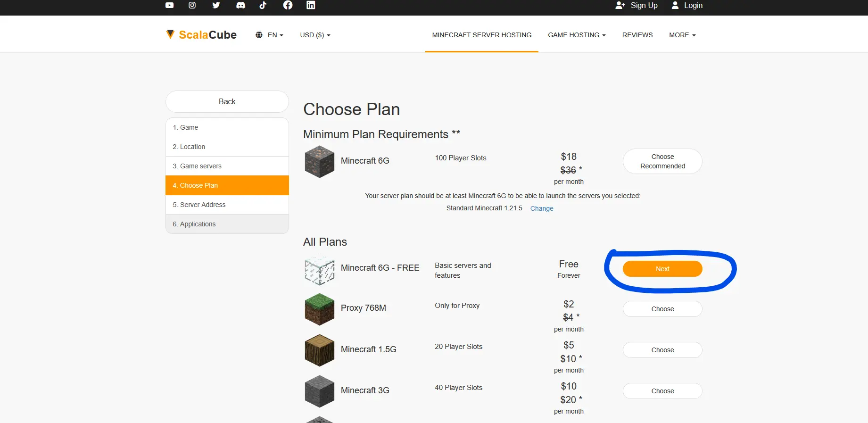The height and width of the screenshot is (423, 868).
Task: Open the TikTok social link
Action: [x=263, y=5]
